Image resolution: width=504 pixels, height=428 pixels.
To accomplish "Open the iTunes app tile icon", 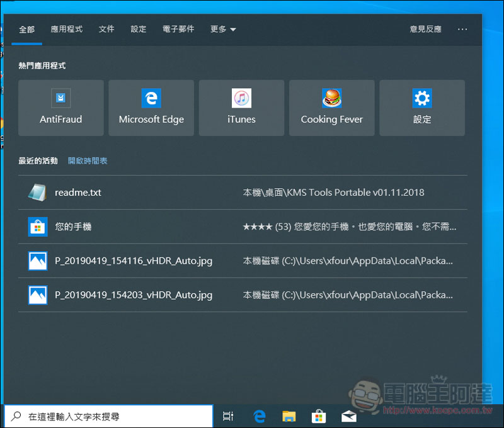I will (x=241, y=98).
